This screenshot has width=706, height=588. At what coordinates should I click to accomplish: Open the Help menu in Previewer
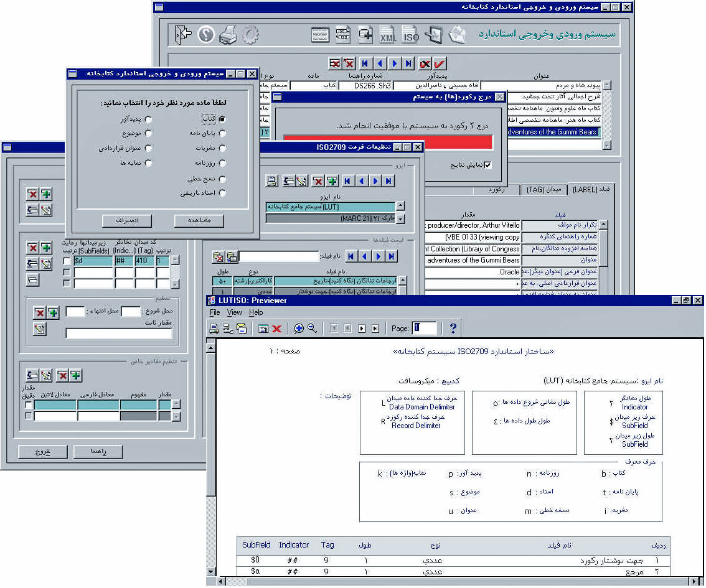[x=256, y=313]
